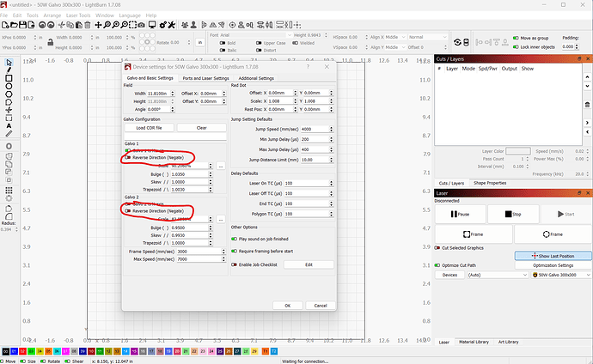Switch to Ports and Laser Settings tab

point(205,78)
